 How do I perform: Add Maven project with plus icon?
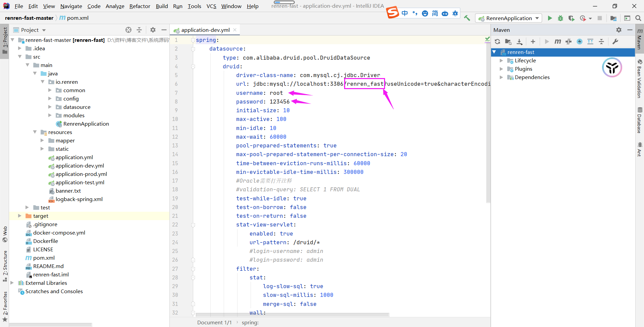[533, 42]
